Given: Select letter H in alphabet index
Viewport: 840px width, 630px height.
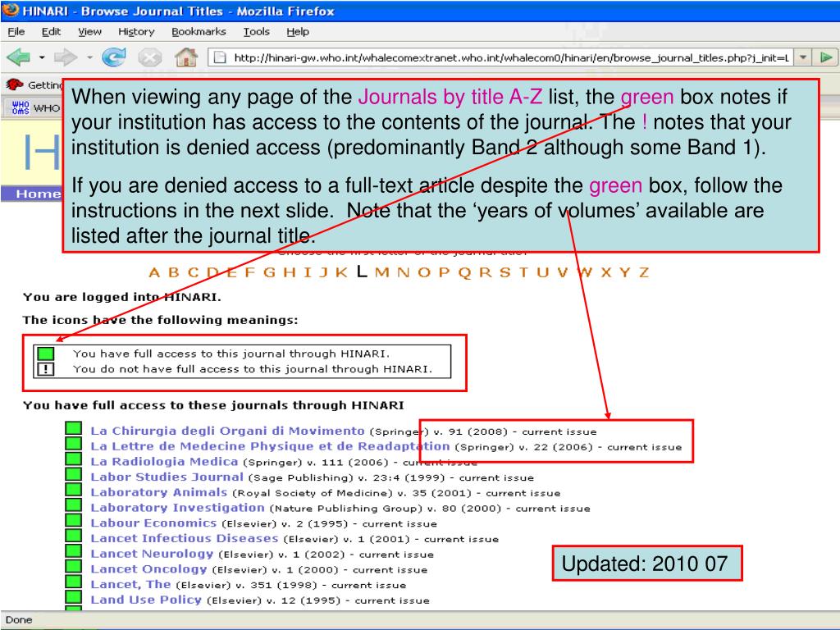Looking at the screenshot, I should pyautogui.click(x=290, y=272).
